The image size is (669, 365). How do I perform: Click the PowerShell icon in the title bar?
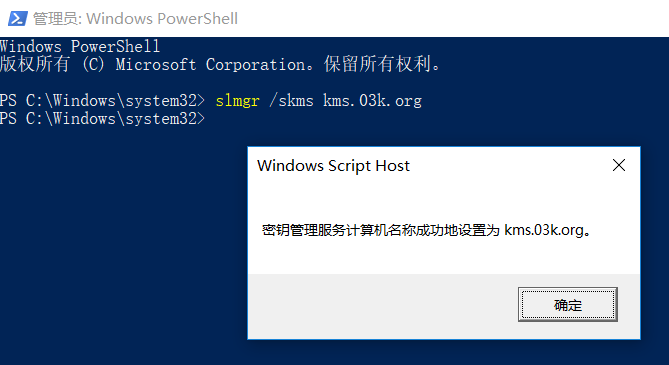[x=17, y=18]
